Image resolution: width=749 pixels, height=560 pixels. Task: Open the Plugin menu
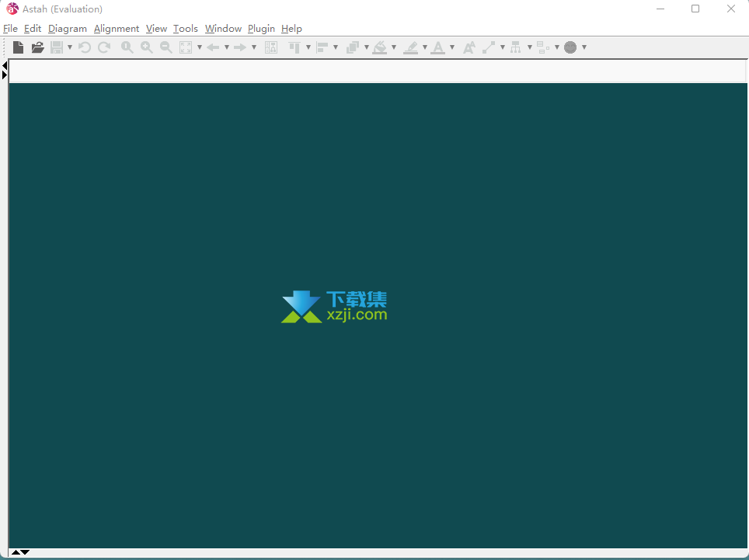pos(261,29)
